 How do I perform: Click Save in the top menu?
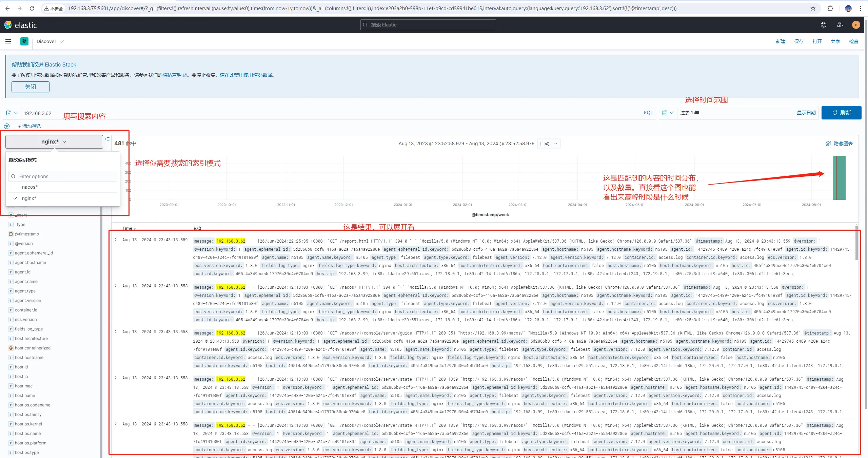(x=799, y=41)
